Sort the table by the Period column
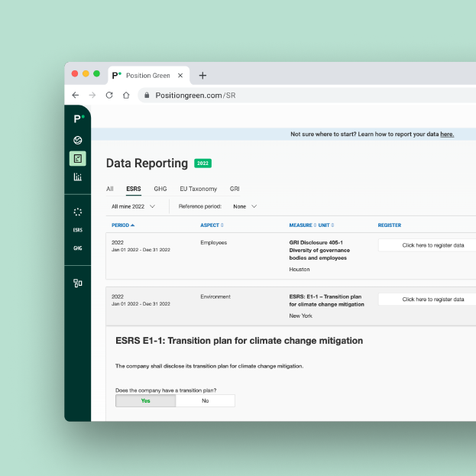 123,225
